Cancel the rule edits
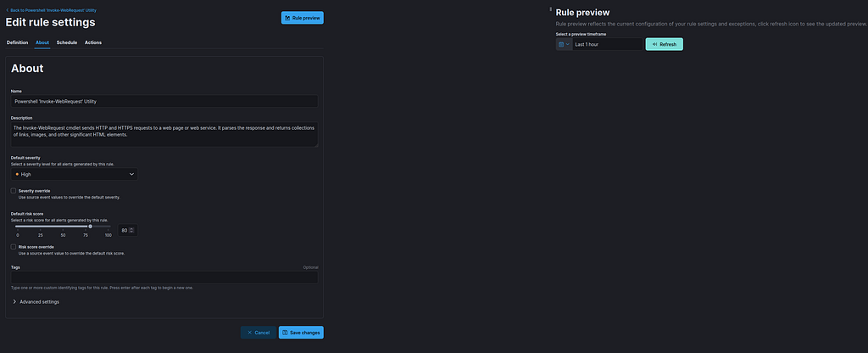 (x=258, y=333)
